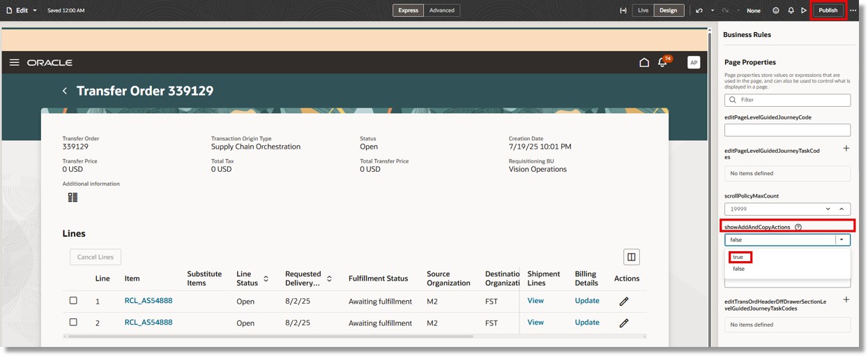Increase scrollPolicyMaxCount value
The width and height of the screenshot is (868, 356).
[842, 209]
